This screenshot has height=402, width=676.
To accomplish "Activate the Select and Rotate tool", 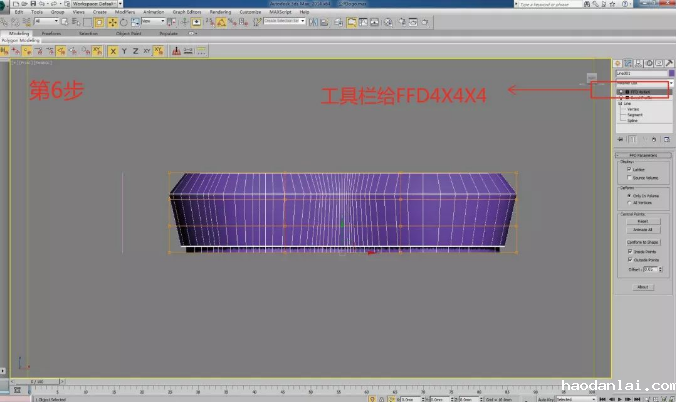I will [124, 22].
